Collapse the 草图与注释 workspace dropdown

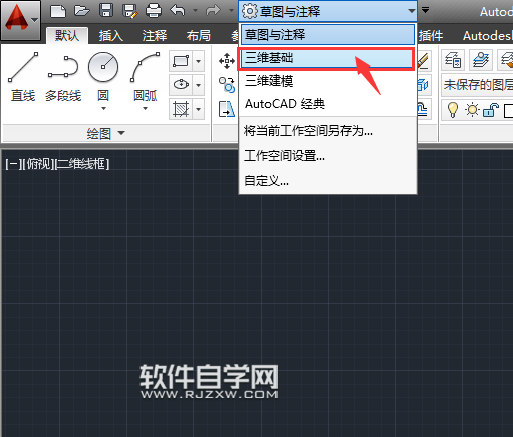click(x=412, y=11)
